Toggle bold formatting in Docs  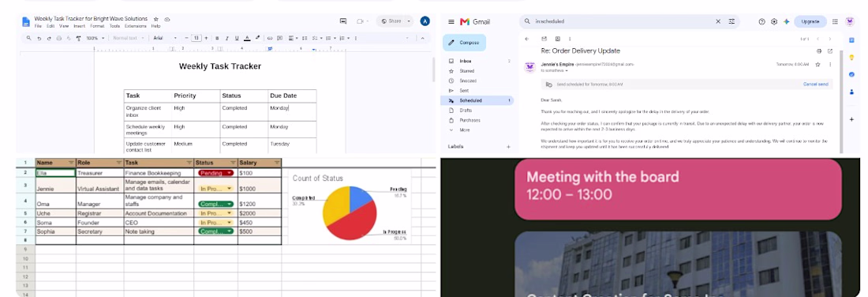point(217,38)
